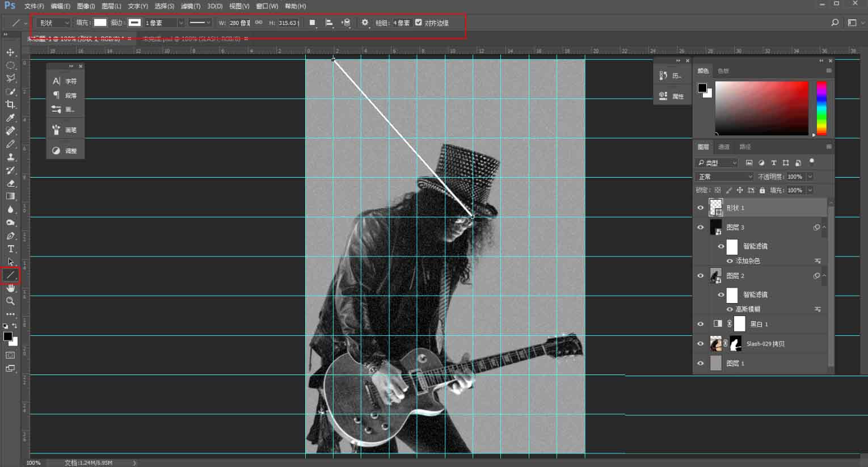Image resolution: width=868 pixels, height=467 pixels.
Task: Open the search icon in options bar
Action: pos(835,23)
